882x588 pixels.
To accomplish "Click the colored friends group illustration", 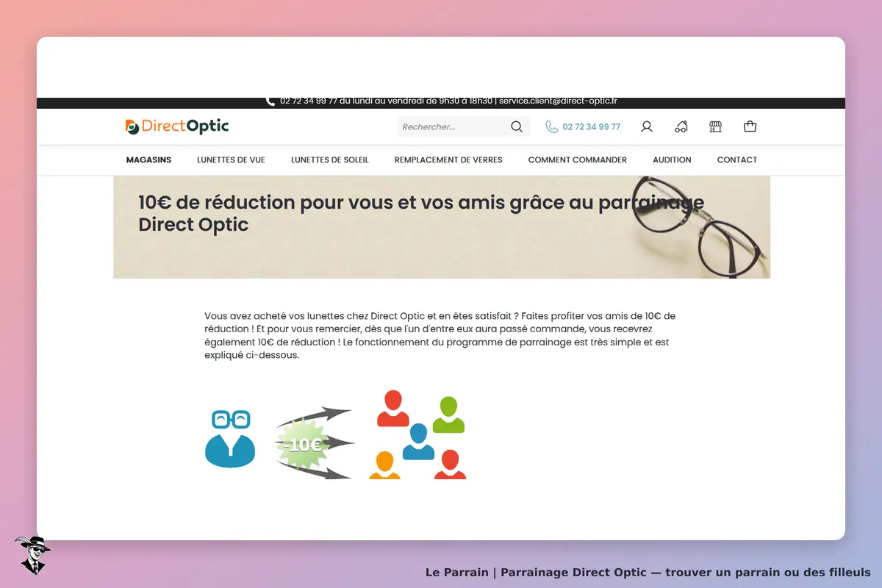I will (417, 435).
